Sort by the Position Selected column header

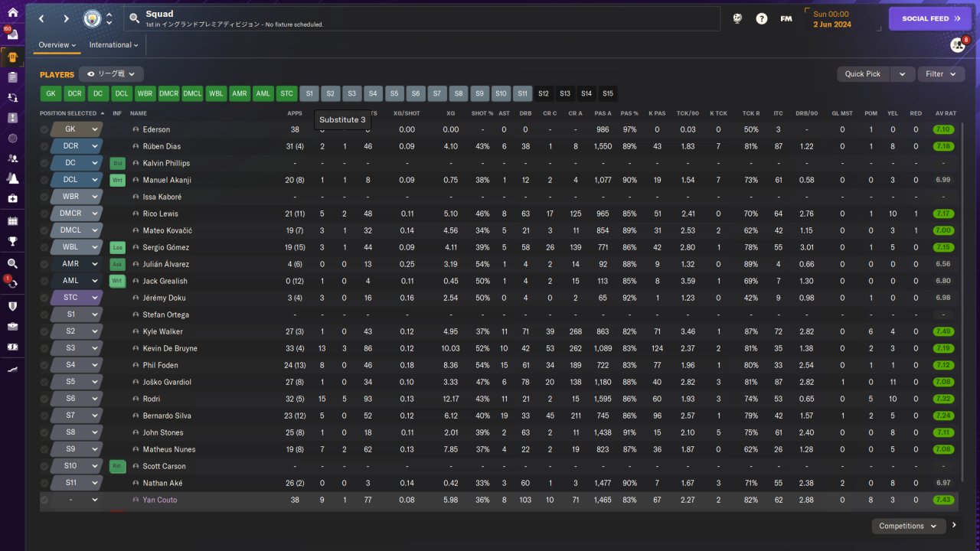(71, 113)
